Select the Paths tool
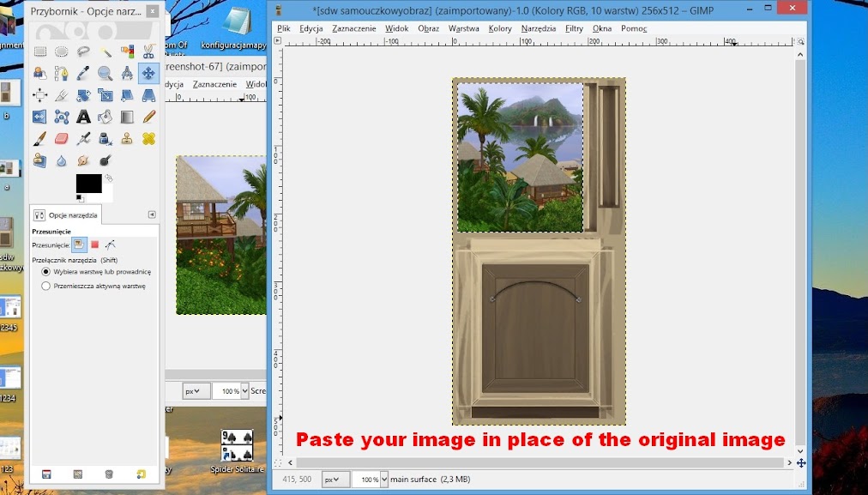This screenshot has width=868, height=495. point(62,73)
